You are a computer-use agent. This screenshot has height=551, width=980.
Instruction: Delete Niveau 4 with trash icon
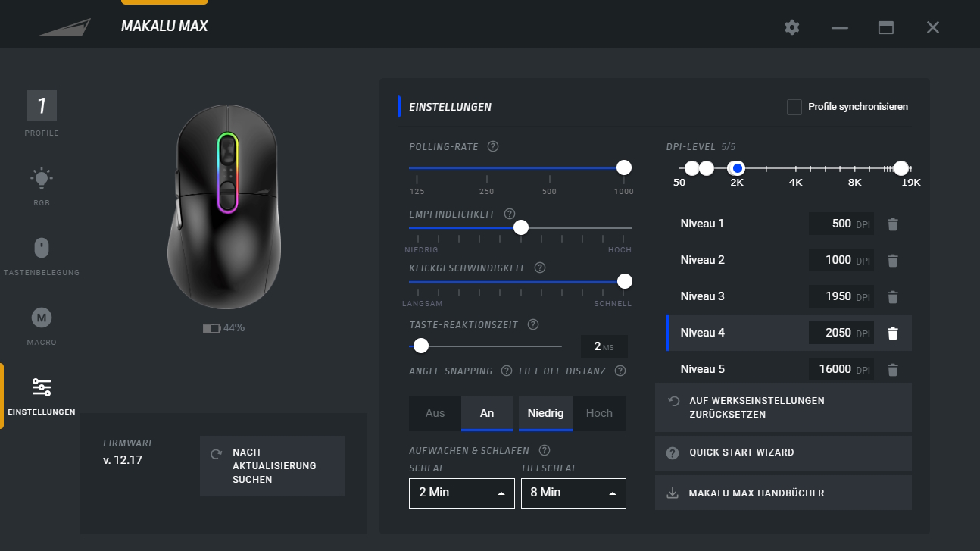893,333
